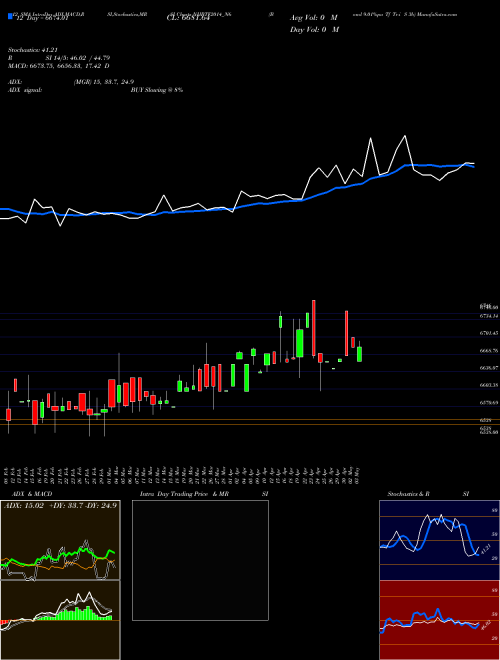Click the 'MACD: 6673.75, 6656.33, 17.42' line

[x=55, y=66]
